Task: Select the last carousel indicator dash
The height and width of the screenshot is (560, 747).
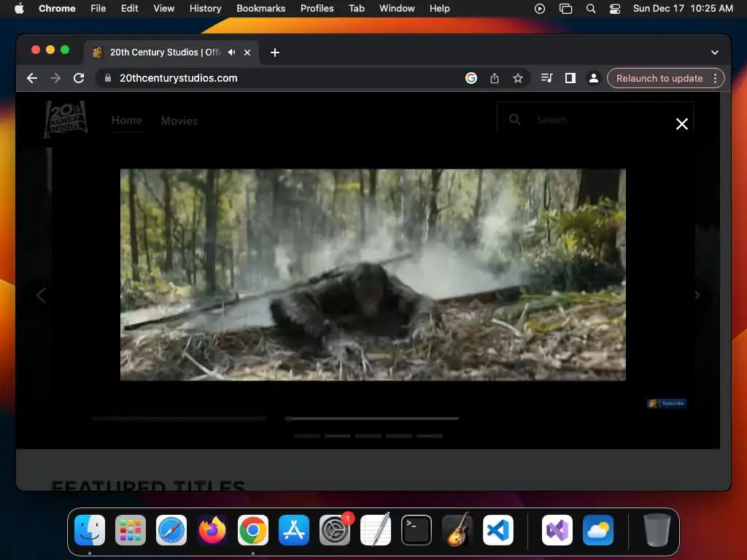Action: point(430,436)
